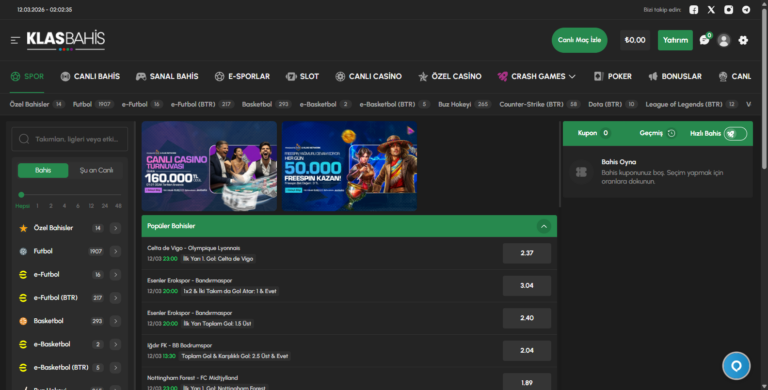Select the Bahis mode toggle
This screenshot has height=390, width=768.
(43, 170)
